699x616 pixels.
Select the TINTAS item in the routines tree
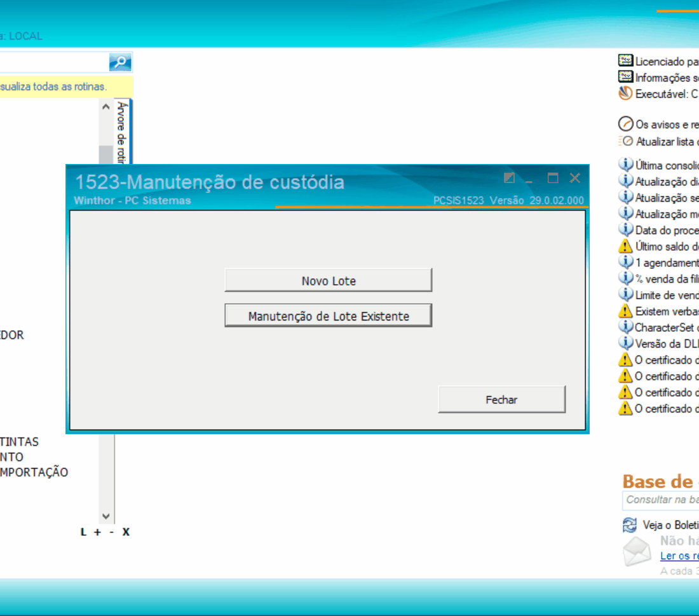pos(20,442)
